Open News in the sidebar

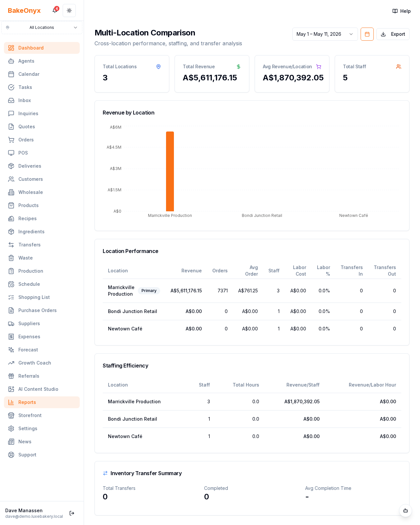click(x=42, y=442)
